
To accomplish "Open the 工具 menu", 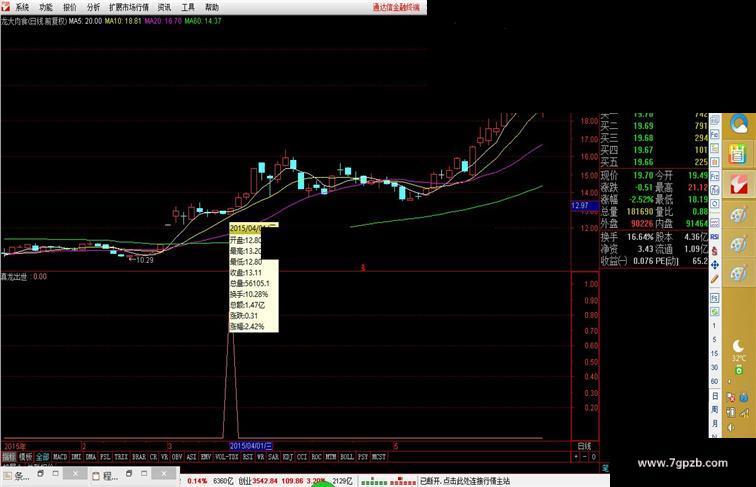I will coord(188,7).
